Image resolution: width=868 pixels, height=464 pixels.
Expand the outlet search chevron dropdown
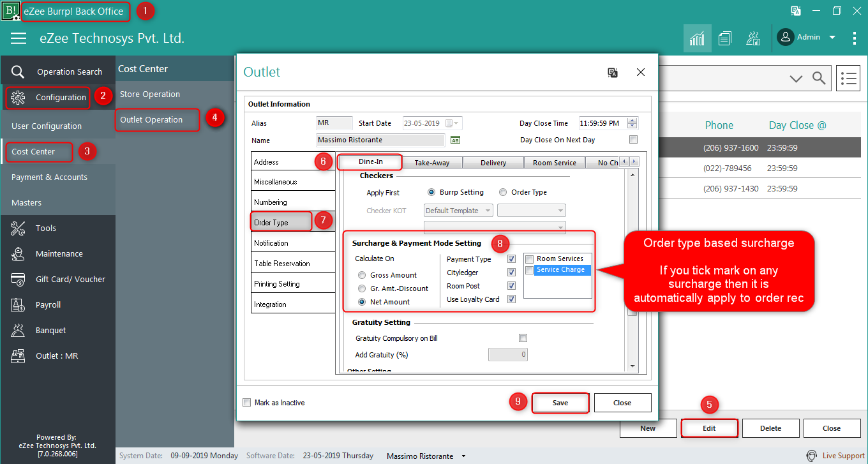pos(796,79)
